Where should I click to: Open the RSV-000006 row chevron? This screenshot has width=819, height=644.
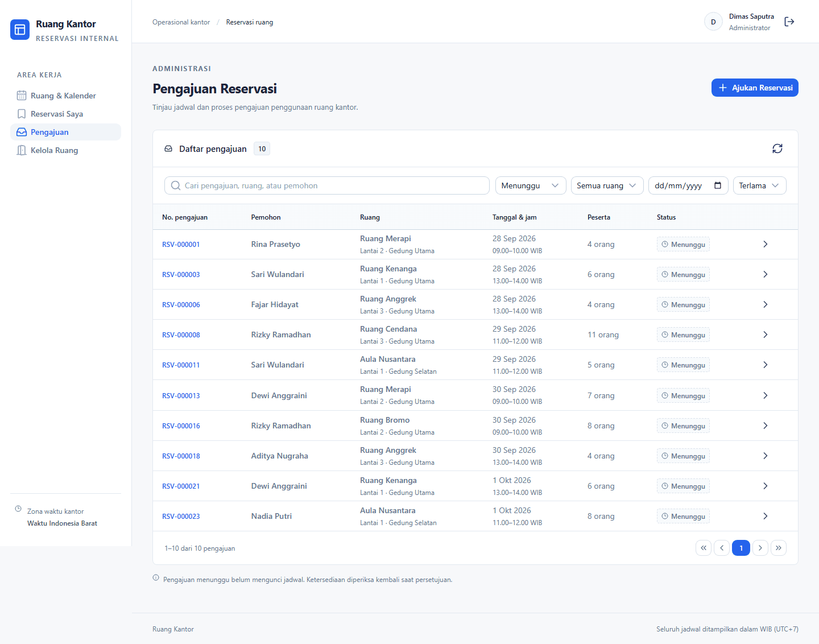pos(765,304)
